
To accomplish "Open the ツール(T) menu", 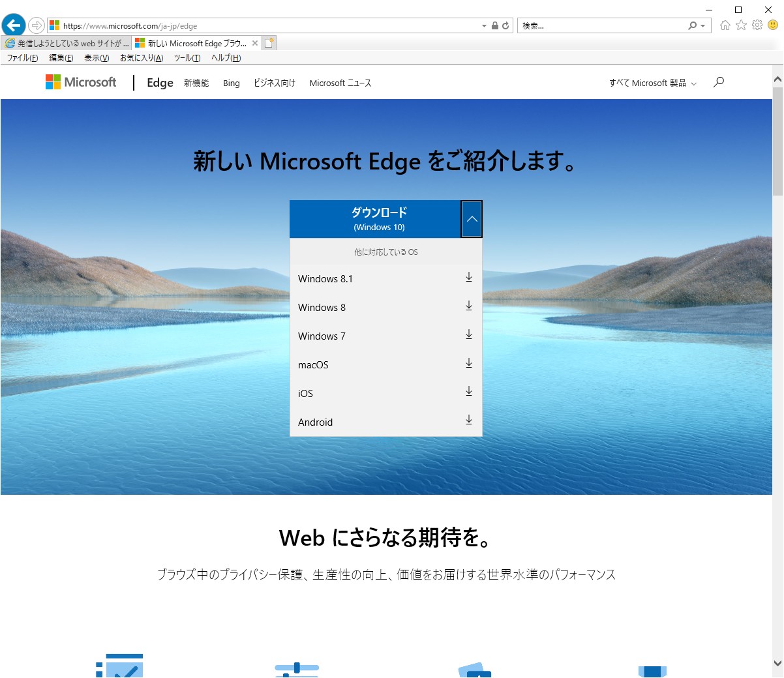I will (187, 58).
